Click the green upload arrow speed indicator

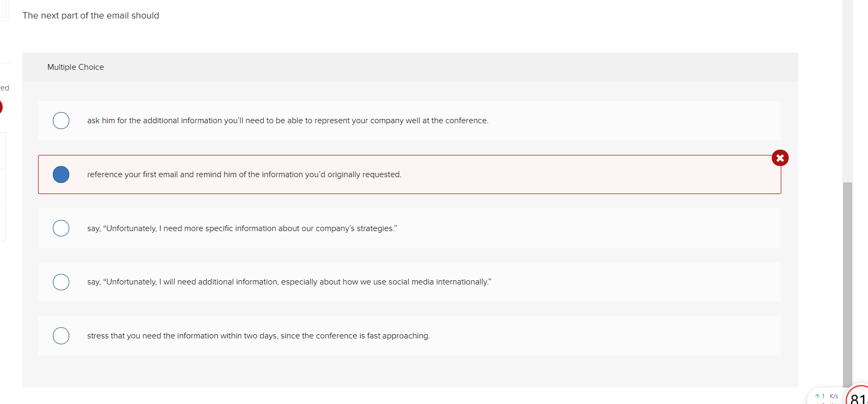coord(817,396)
